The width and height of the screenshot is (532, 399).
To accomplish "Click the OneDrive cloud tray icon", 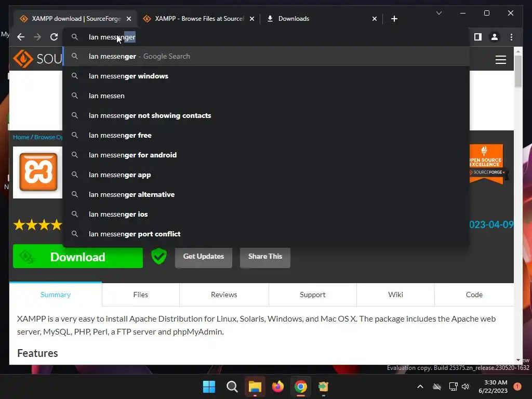I will [x=437, y=387].
